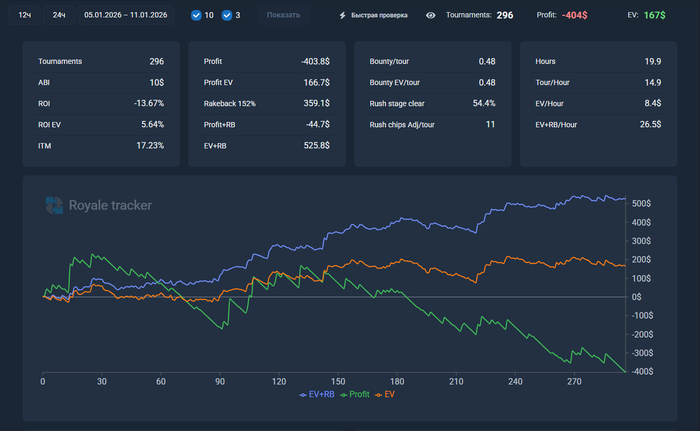The width and height of the screenshot is (700, 431).
Task: Click the ITM value 17.23%
Action: coord(150,146)
